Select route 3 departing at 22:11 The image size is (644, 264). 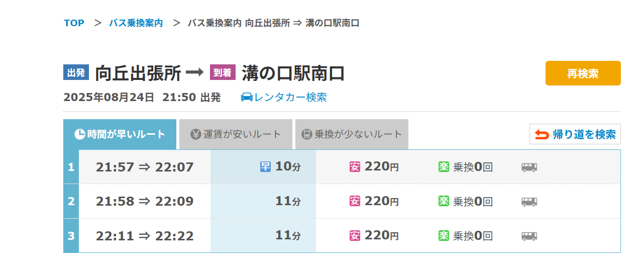click(x=145, y=236)
